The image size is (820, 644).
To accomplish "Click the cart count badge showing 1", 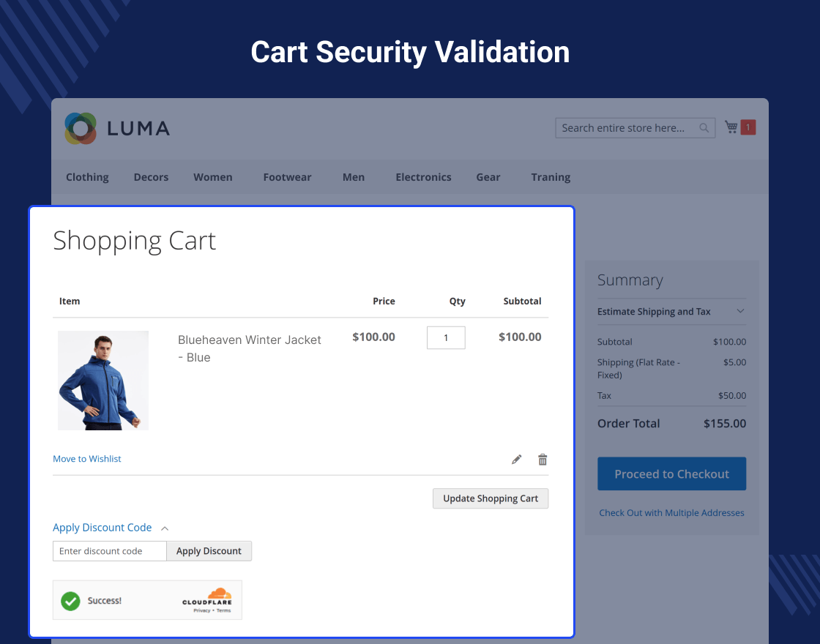I will tap(748, 127).
